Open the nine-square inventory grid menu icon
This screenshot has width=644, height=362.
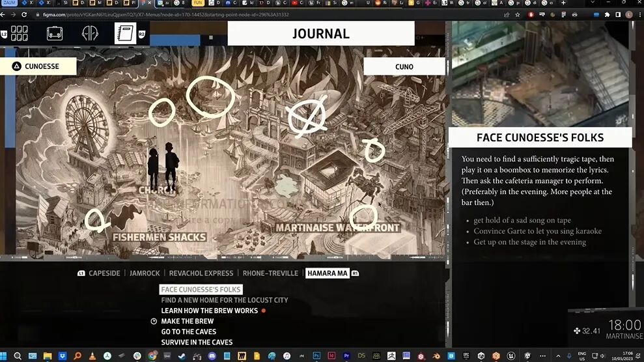pyautogui.click(x=20, y=33)
